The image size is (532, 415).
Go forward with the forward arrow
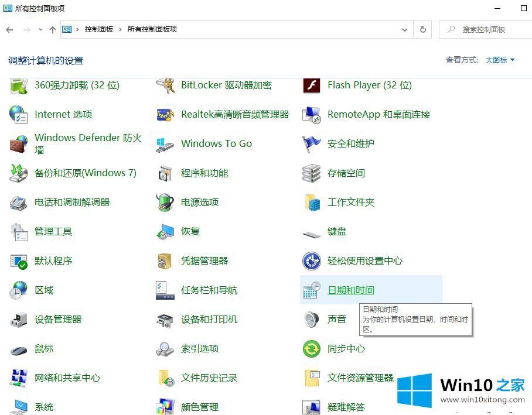[x=26, y=30]
